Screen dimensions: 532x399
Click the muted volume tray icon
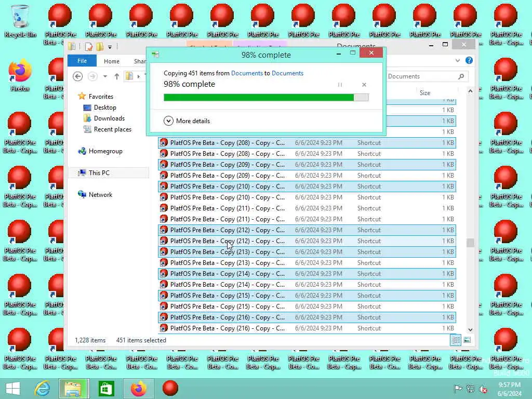coord(483,389)
